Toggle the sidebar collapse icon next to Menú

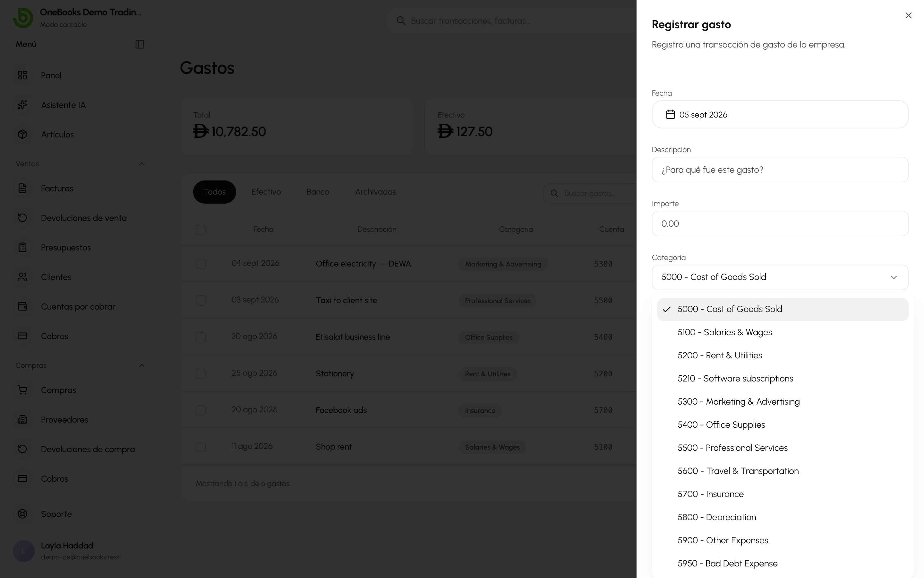point(140,44)
